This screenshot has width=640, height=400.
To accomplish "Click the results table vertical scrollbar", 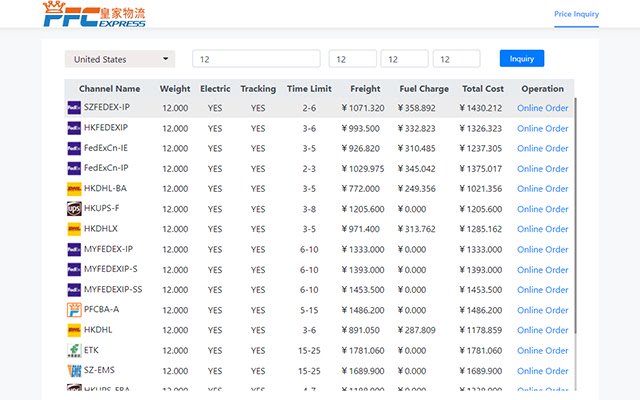I will pyautogui.click(x=576, y=216).
